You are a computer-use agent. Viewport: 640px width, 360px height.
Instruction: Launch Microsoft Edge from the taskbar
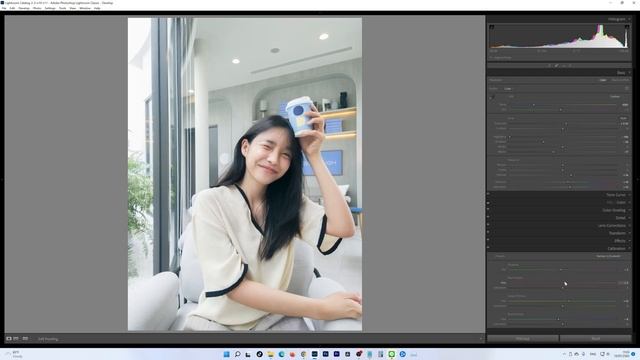[281, 354]
